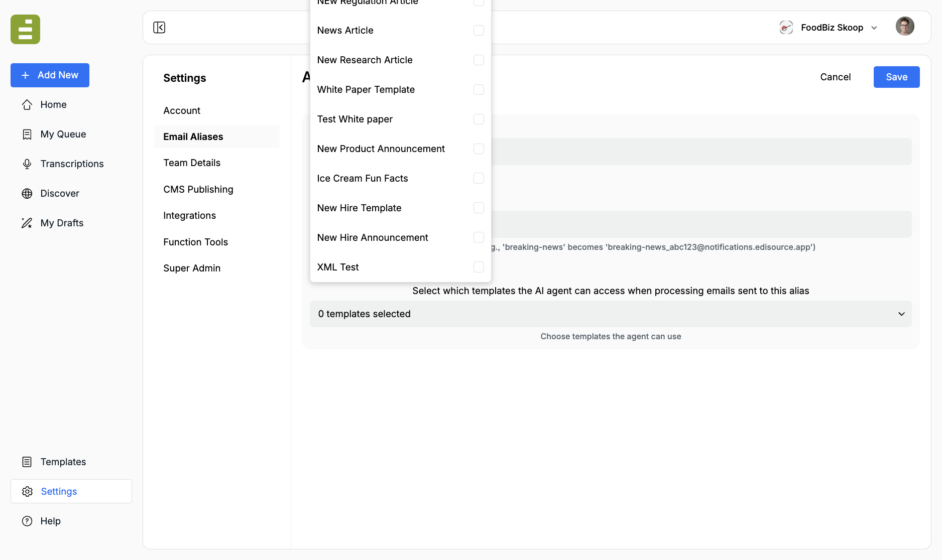The width and height of the screenshot is (942, 560).
Task: Navigate to My Queue
Action: pyautogui.click(x=63, y=134)
